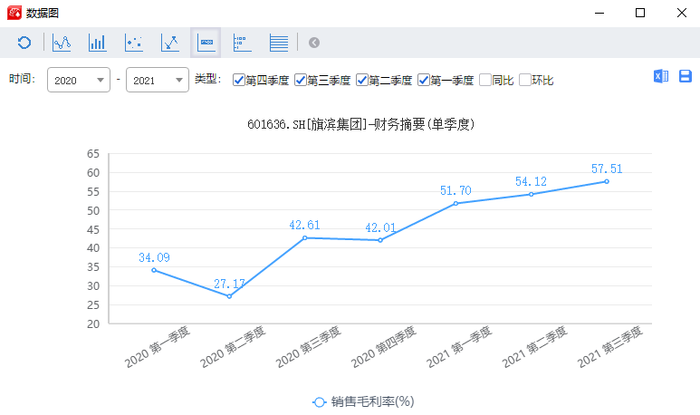This screenshot has width=700, height=415.
Task: Click the 42.01 data point label
Action: (x=380, y=228)
